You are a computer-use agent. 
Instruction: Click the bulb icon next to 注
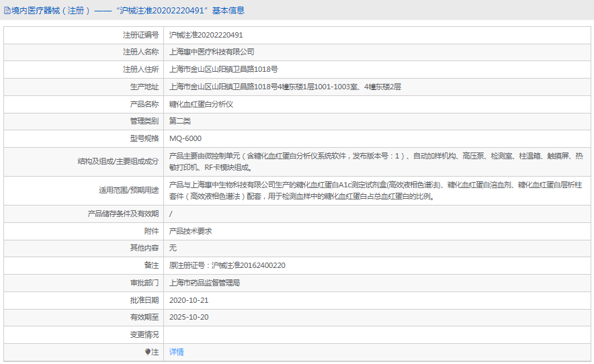tap(148, 353)
